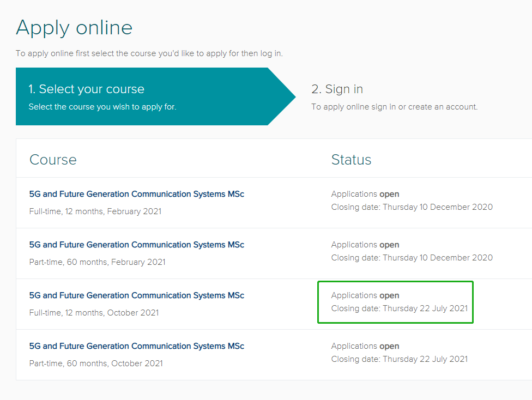Click "sign in or create an account" description
The image size is (532, 400).
[394, 107]
